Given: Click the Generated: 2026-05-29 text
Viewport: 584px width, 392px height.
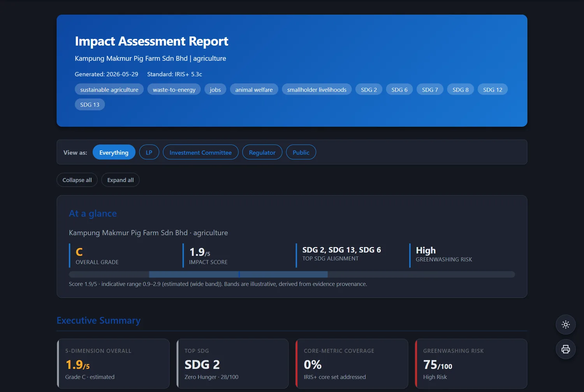Looking at the screenshot, I should (106, 74).
